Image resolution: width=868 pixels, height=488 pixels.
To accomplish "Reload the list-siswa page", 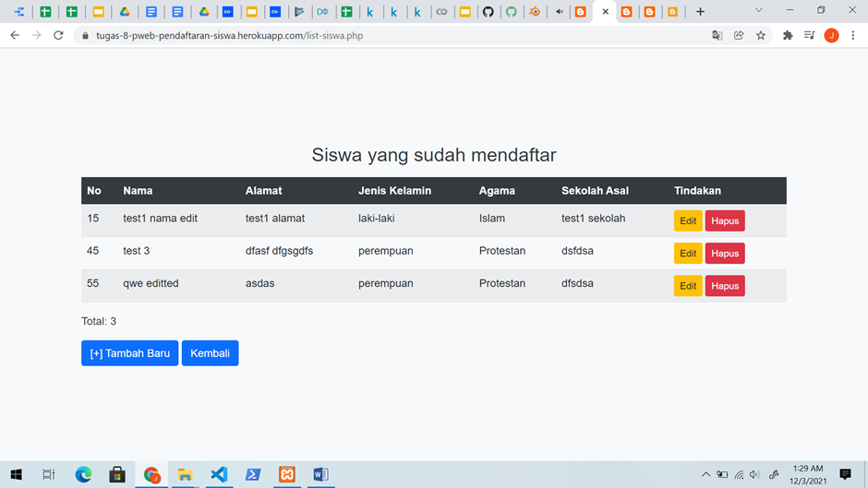I will pyautogui.click(x=58, y=35).
